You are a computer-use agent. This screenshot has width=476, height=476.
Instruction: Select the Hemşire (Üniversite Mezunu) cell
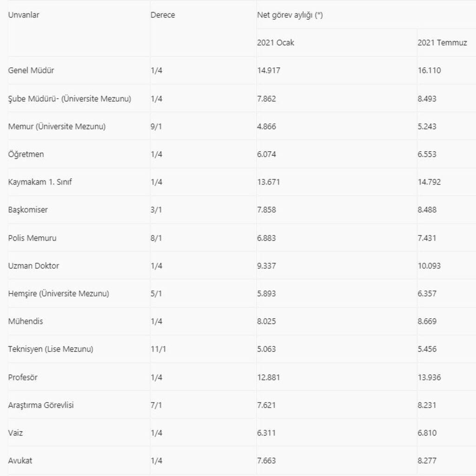[59, 294]
